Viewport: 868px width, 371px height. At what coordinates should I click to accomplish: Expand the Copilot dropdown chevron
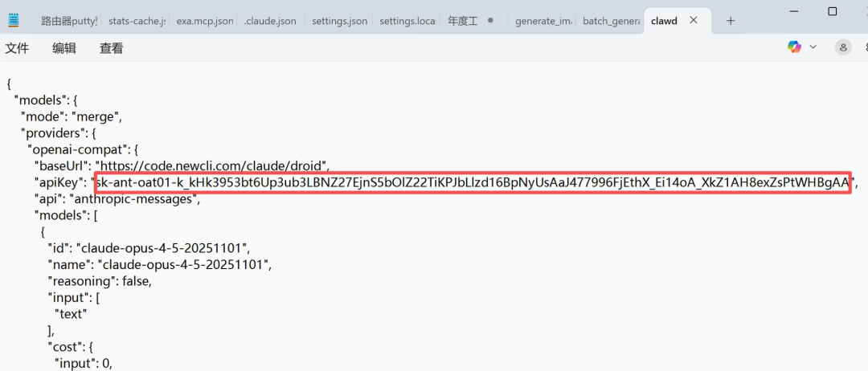click(813, 47)
